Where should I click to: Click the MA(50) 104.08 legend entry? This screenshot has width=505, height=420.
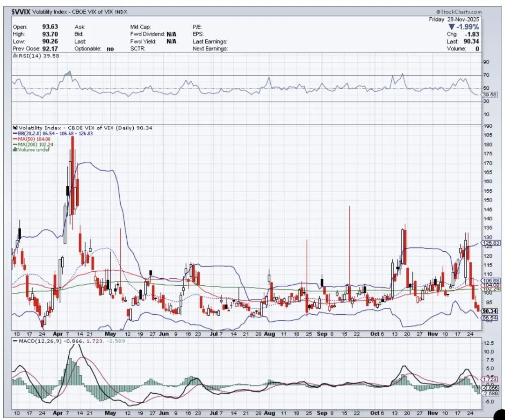(32, 139)
